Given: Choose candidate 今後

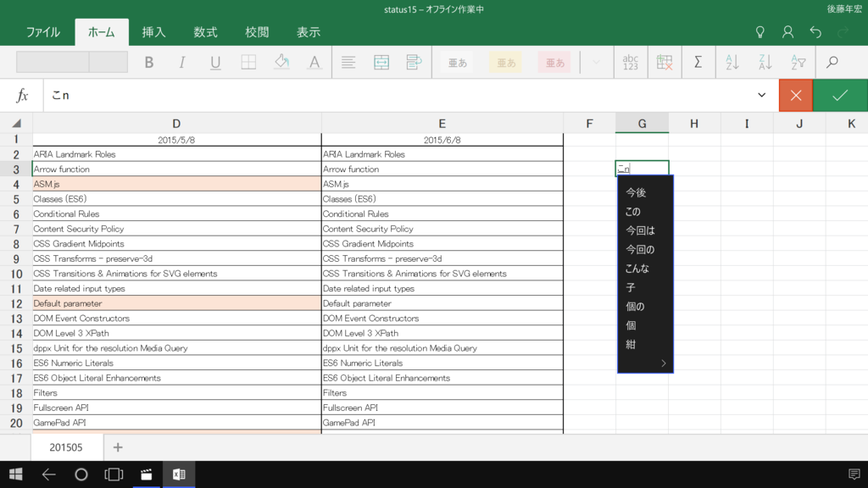Looking at the screenshot, I should click(x=636, y=192).
